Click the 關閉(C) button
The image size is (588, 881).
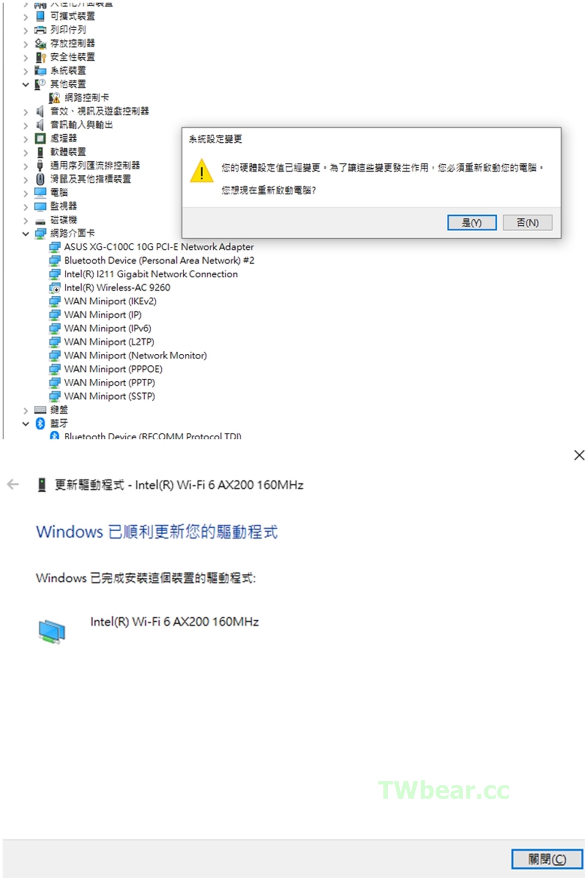[x=547, y=859]
